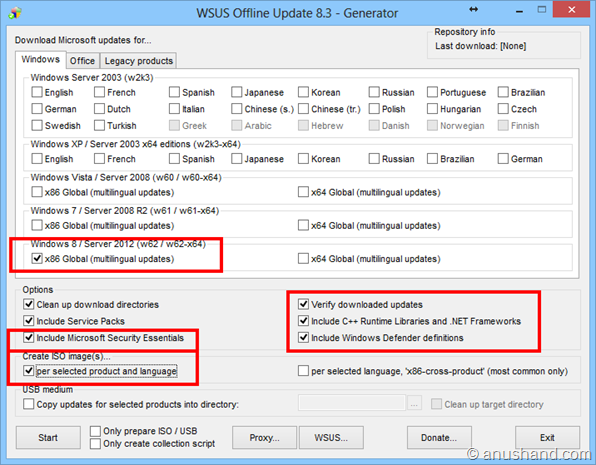Click the Exit button
The image size is (596, 465).
tap(547, 438)
